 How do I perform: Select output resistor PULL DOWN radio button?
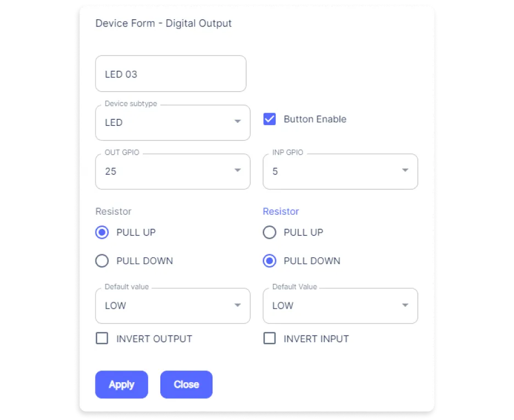102,261
